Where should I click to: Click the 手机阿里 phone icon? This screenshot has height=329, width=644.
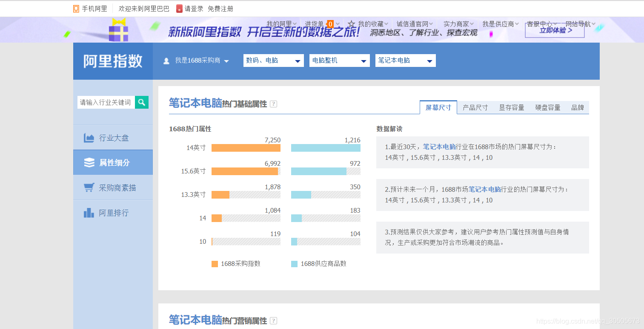tap(76, 9)
